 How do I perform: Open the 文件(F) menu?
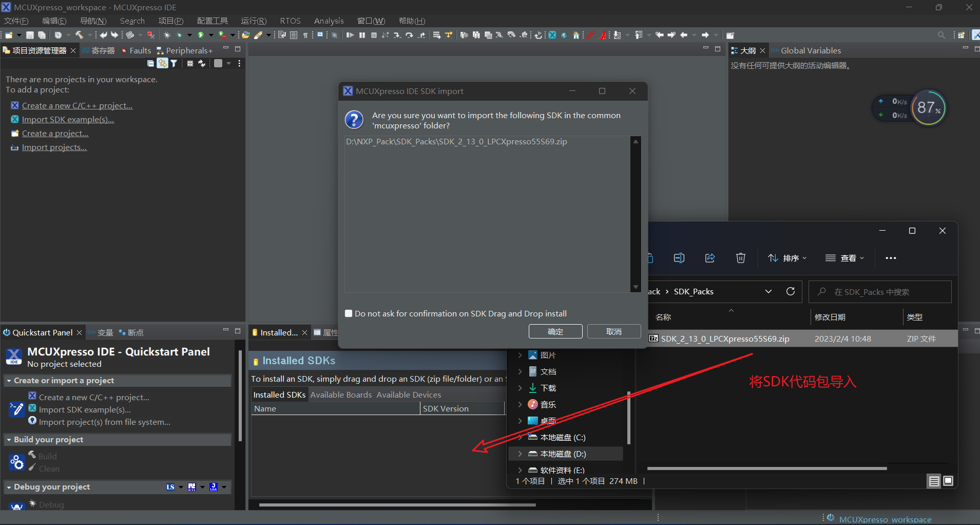click(16, 21)
